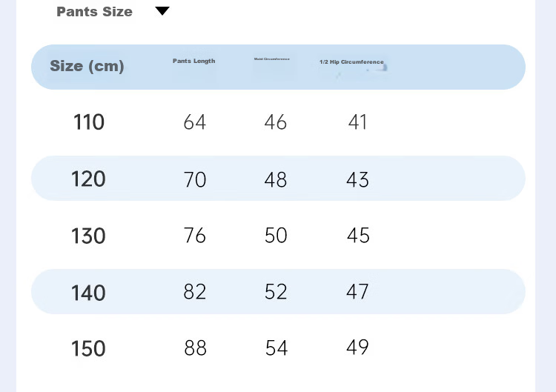Image resolution: width=556 pixels, height=392 pixels.
Task: Click waist circumference value 46
Action: 275,122
